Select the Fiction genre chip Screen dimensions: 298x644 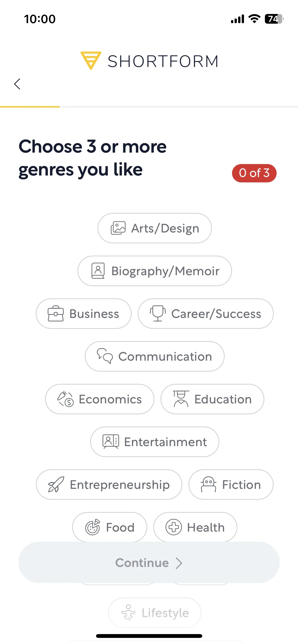tap(231, 485)
